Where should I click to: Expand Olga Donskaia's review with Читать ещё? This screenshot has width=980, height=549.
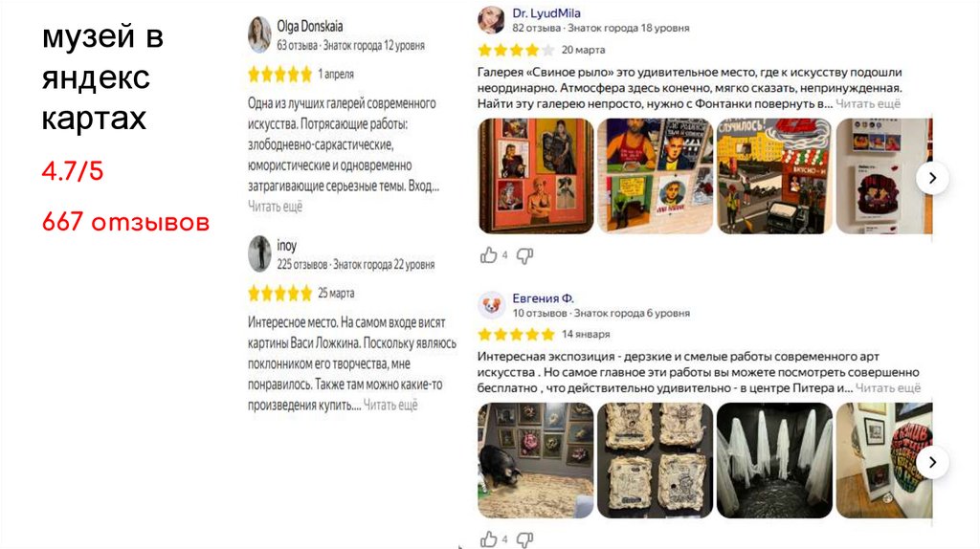pyautogui.click(x=275, y=206)
